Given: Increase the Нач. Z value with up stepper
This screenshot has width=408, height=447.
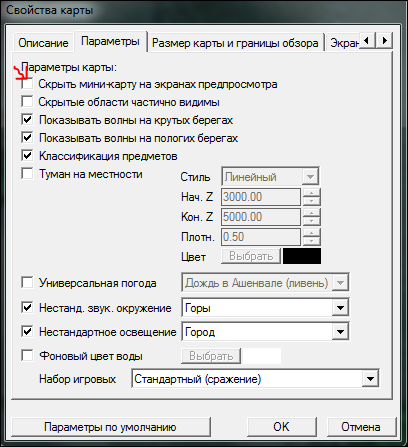Looking at the screenshot, I should [311, 193].
